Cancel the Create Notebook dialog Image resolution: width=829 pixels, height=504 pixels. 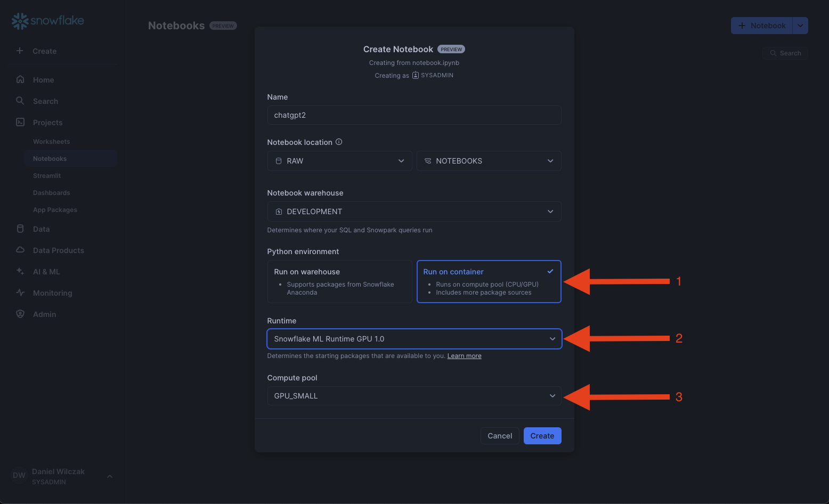coord(500,436)
